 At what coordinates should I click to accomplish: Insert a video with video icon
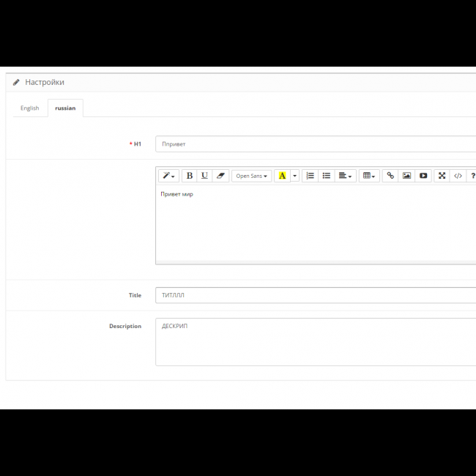click(423, 176)
